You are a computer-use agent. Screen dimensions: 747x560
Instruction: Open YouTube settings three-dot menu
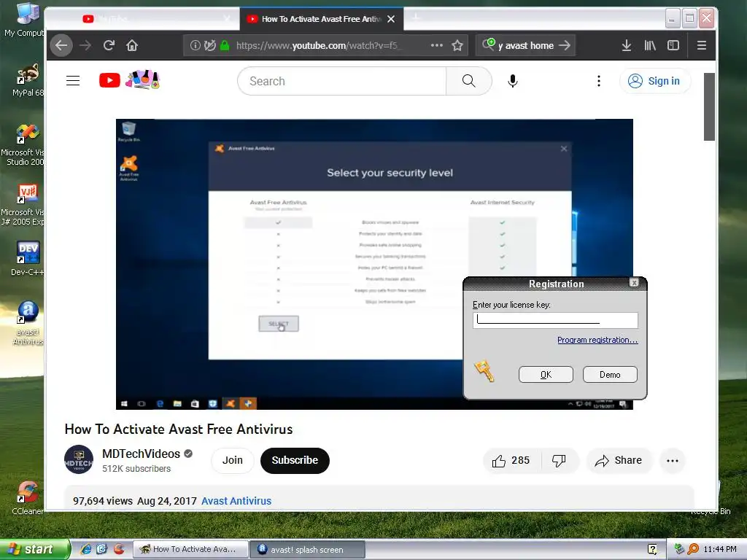599,81
